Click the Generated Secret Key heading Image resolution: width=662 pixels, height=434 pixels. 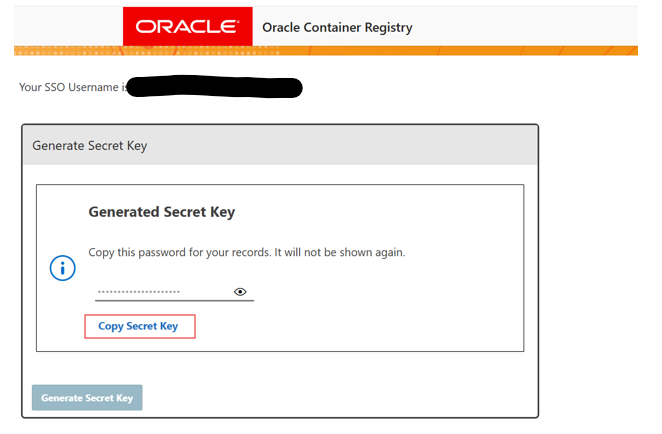[x=161, y=212]
